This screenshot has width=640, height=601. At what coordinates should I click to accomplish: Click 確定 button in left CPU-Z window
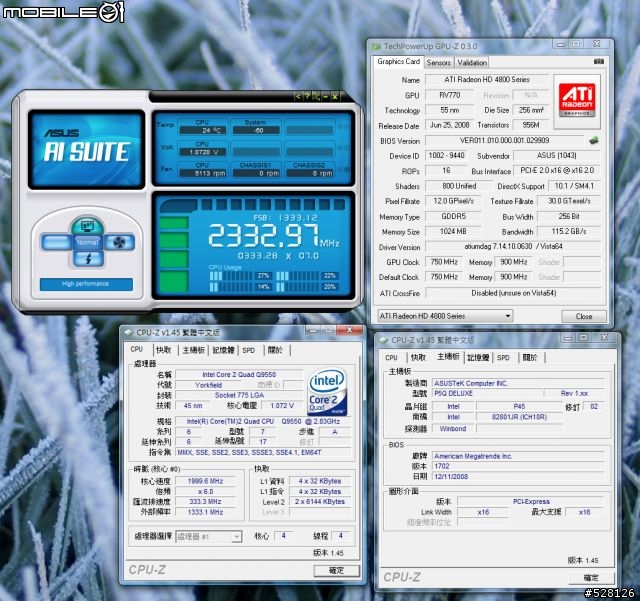[336, 571]
